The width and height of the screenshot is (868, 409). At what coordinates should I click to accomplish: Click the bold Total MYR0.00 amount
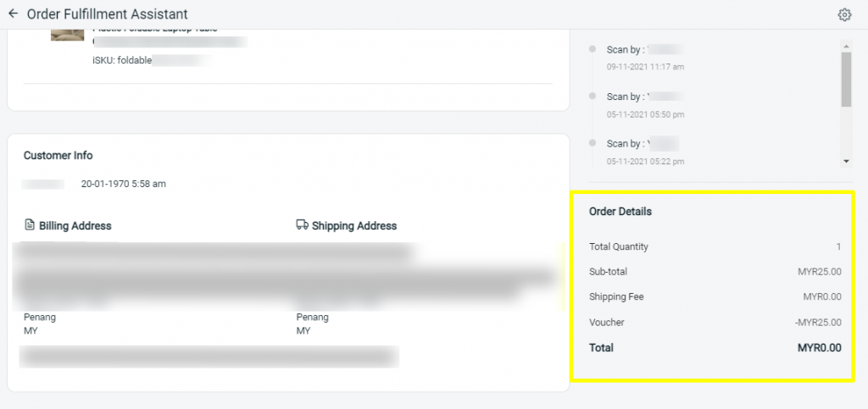pyautogui.click(x=819, y=348)
